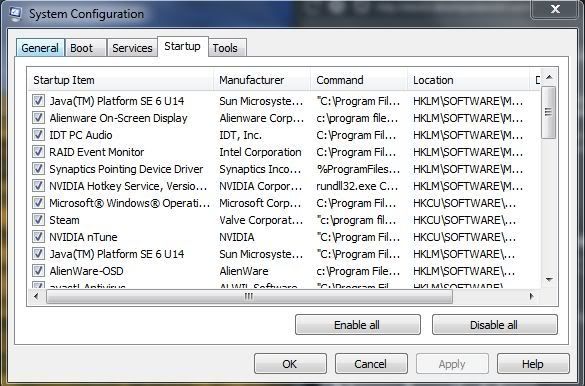This screenshot has width=585, height=386.
Task: Open Help for System Configuration
Action: click(x=533, y=364)
